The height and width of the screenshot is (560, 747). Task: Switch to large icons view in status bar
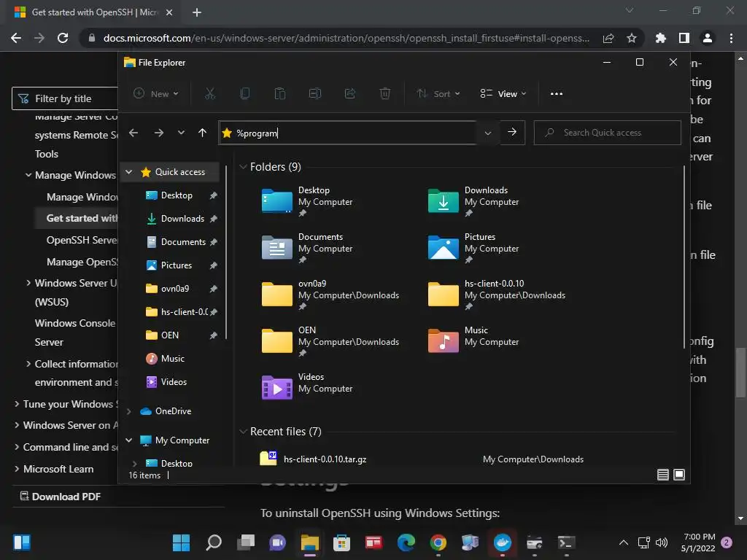pos(679,474)
